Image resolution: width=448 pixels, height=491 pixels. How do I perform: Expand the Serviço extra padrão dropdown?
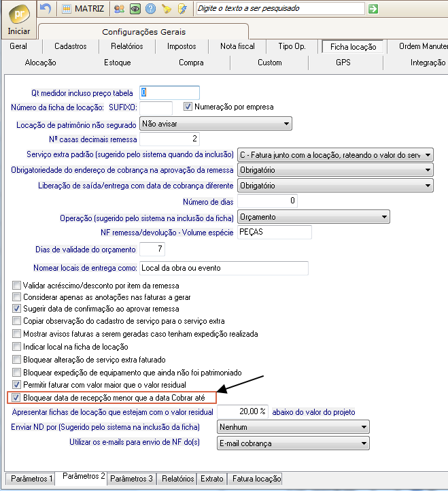pyautogui.click(x=335, y=155)
